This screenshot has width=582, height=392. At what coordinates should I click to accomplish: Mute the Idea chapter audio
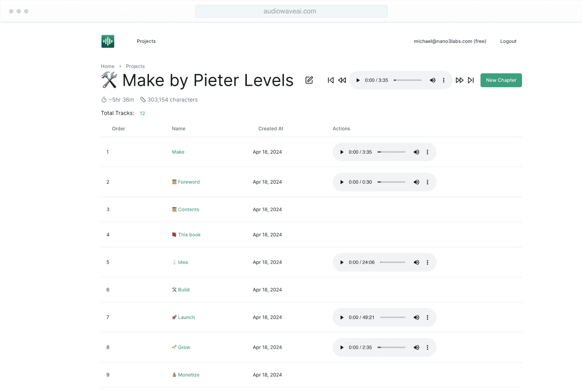[x=416, y=262]
